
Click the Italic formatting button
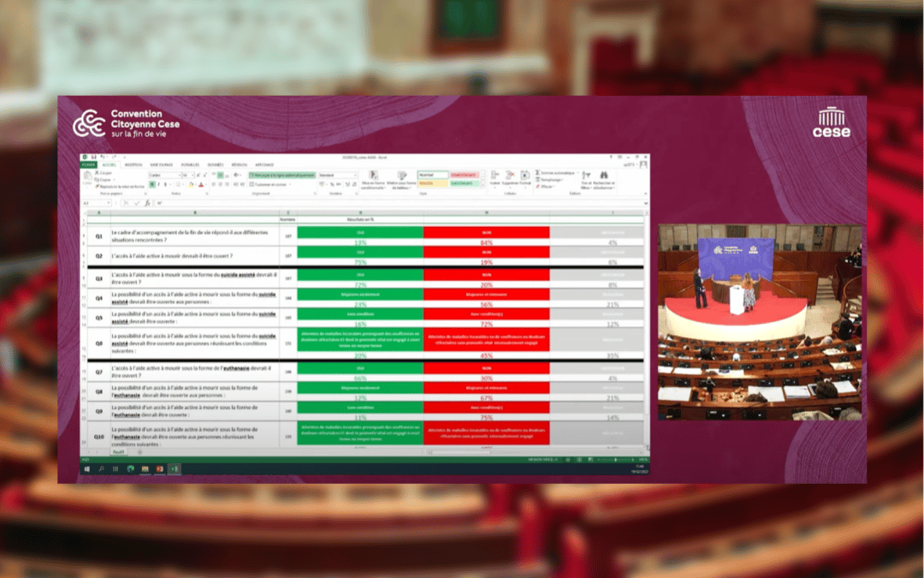pyautogui.click(x=157, y=184)
